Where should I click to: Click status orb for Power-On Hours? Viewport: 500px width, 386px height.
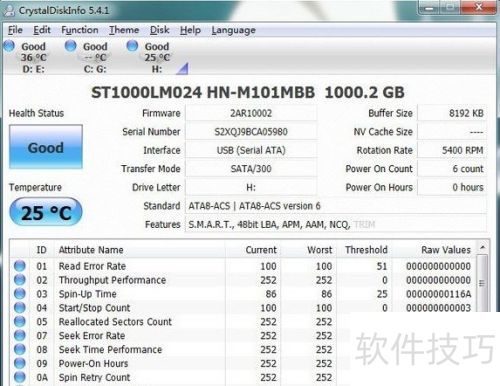pos(20,363)
